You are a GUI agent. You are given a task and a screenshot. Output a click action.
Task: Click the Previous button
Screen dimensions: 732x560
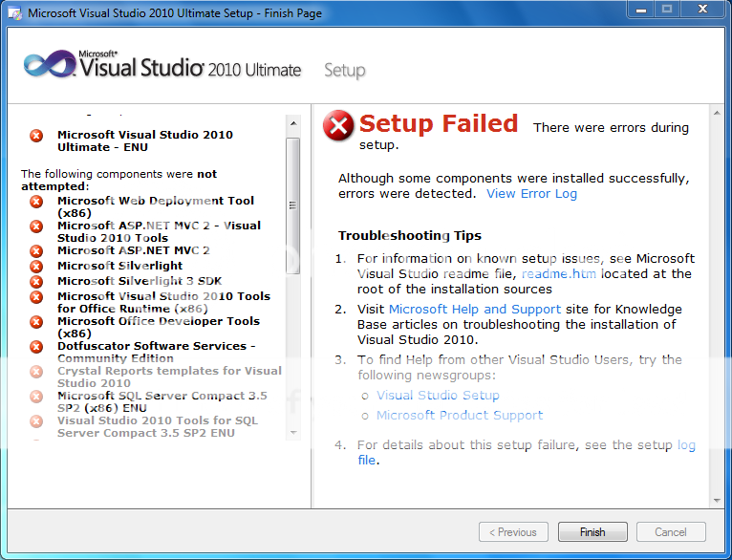point(513,532)
